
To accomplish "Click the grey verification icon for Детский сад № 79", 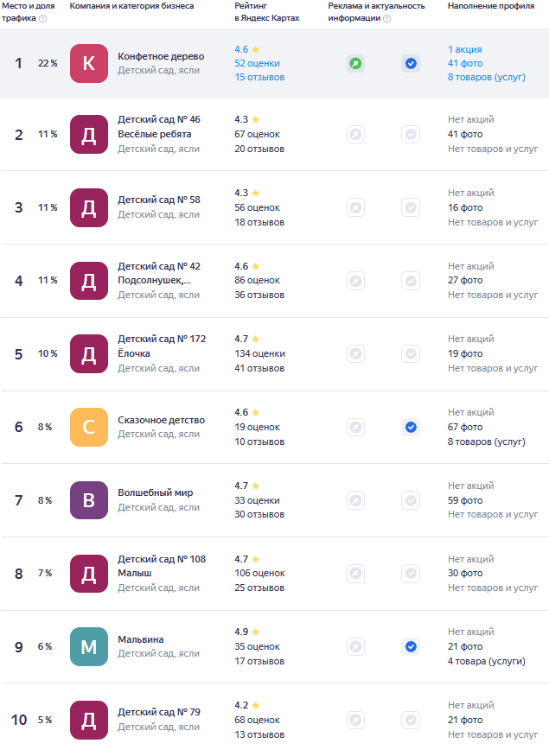I will pos(411,720).
